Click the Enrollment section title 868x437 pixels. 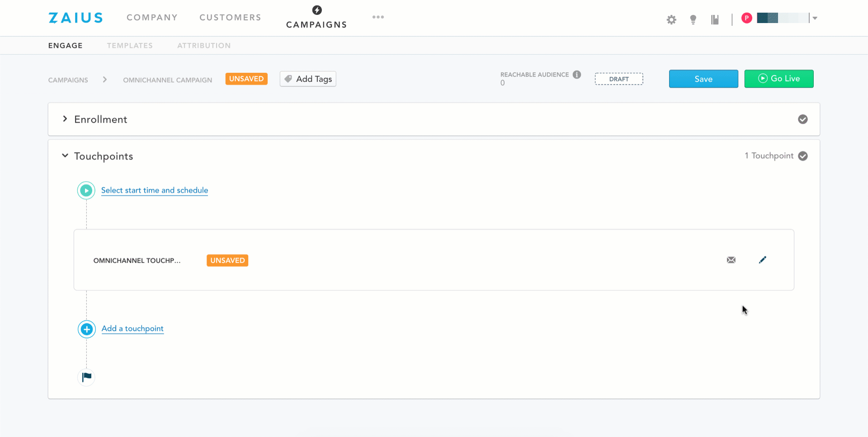101,119
